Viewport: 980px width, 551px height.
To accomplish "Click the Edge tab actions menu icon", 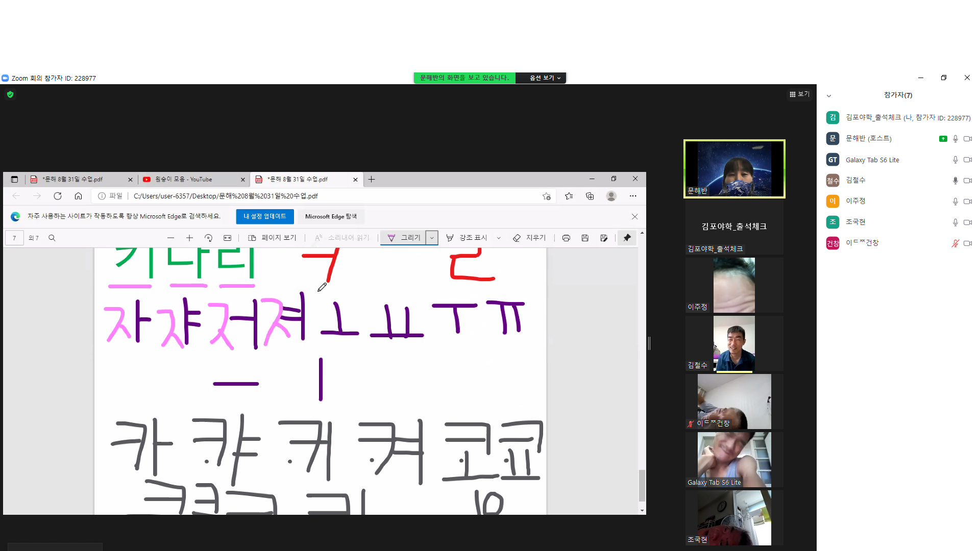I will click(14, 179).
